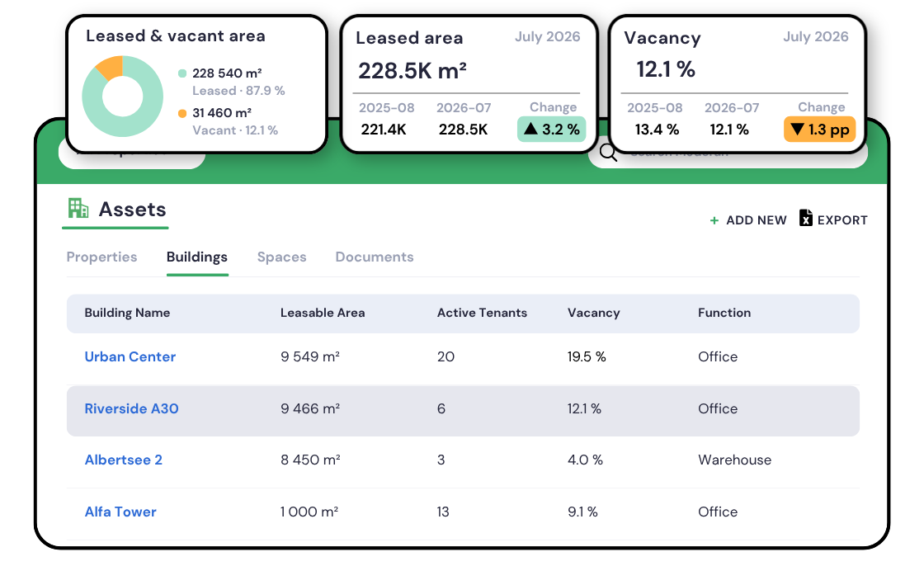The image size is (924, 566).
Task: Click the green plus icon for Add New
Action: coord(714,220)
